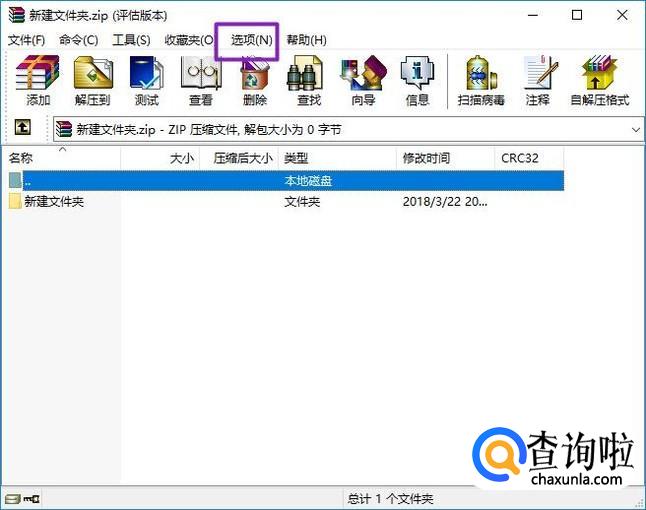Viewport: 646px width, 510px height.
Task: Launch the 向导 (Wizard) tool
Action: pos(363,82)
